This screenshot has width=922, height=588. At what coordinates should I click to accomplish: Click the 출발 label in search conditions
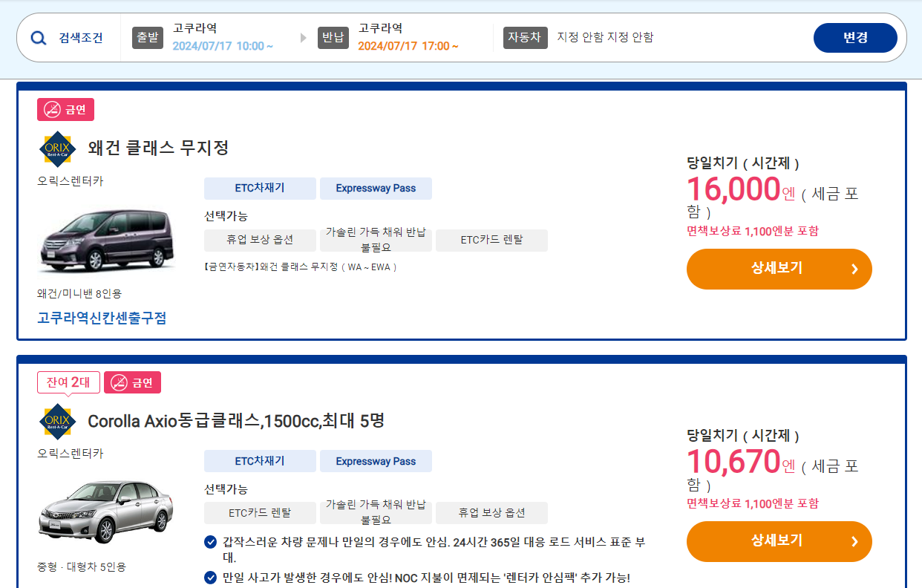[148, 38]
